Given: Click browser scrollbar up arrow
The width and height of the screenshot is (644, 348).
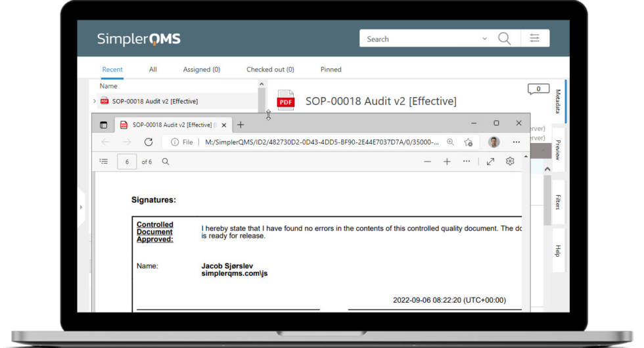Looking at the screenshot, I should tap(526, 157).
